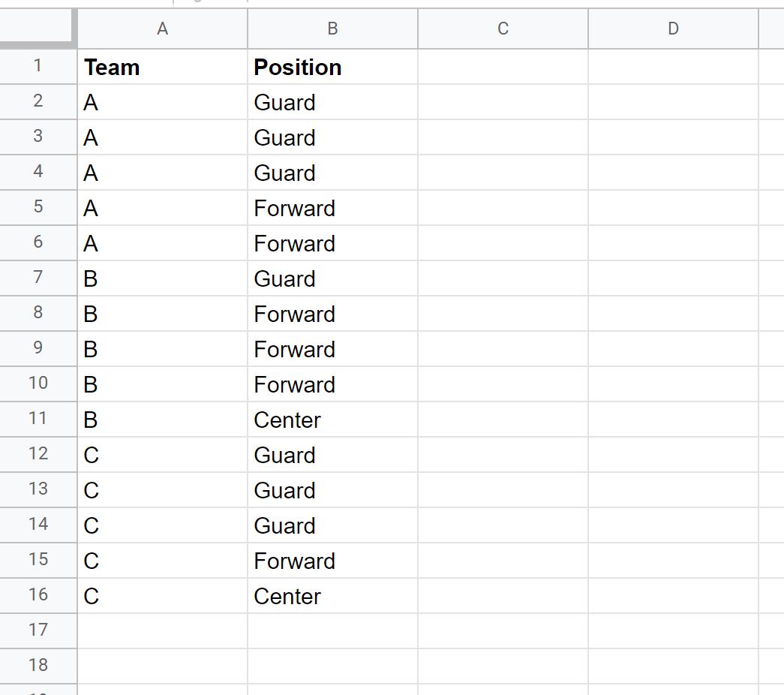Click empty cell C1
784x695 pixels.
point(503,67)
